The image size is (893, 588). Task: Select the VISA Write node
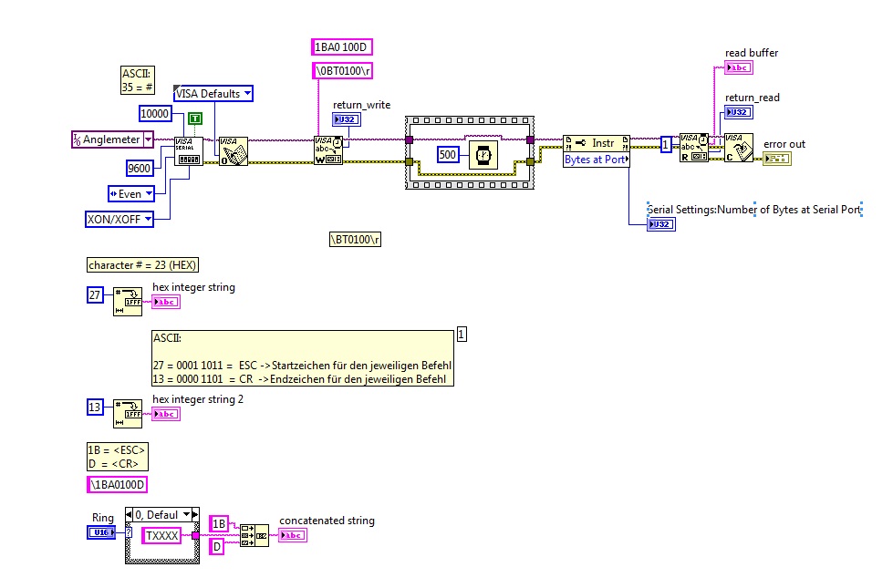tap(328, 150)
